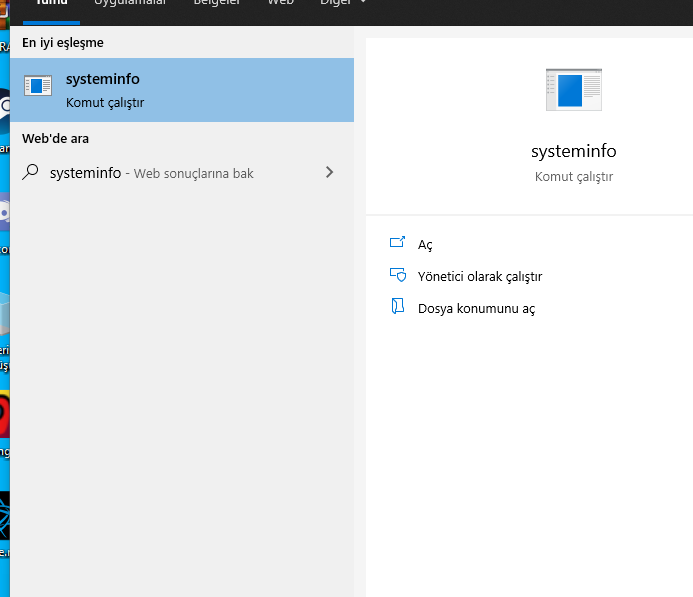This screenshot has height=597, width=693.
Task: Expand the systeminfo web result chevron
Action: click(x=330, y=172)
